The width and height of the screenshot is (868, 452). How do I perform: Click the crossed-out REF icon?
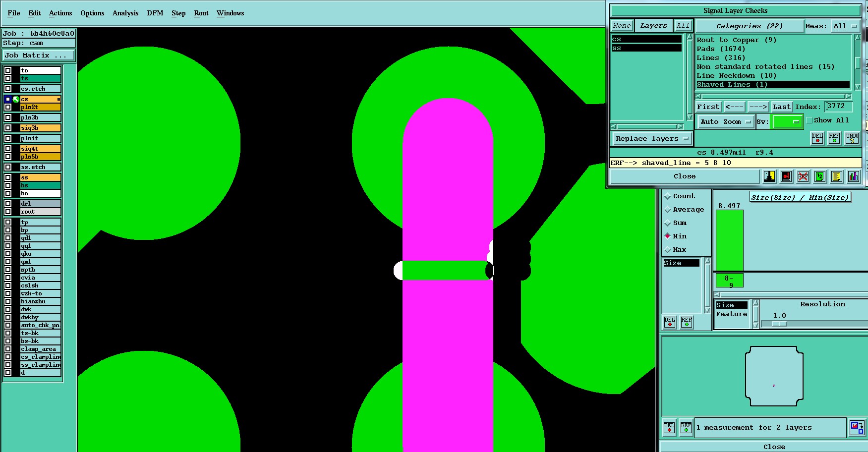point(803,176)
